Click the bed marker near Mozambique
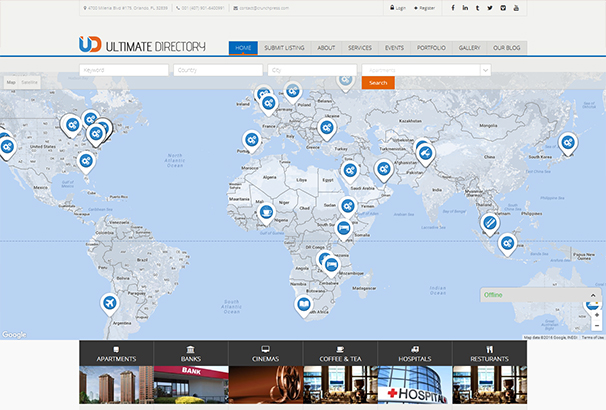 tap(331, 267)
